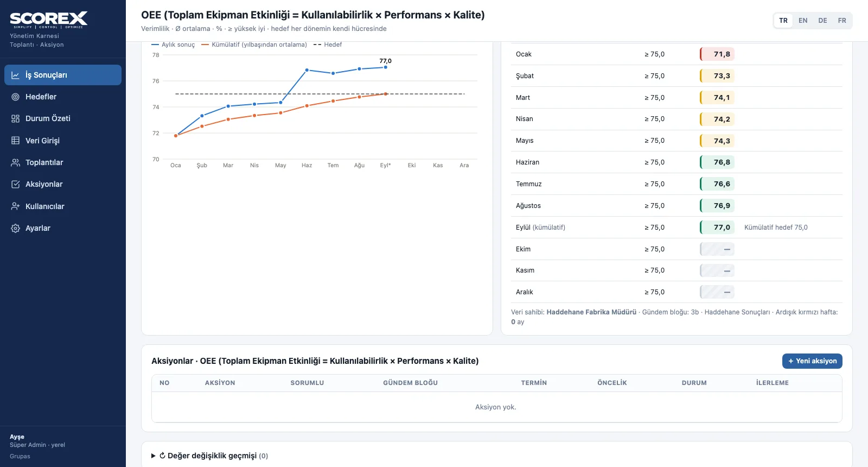Click the Aksiyonlar checkbox icon
Viewport: 868px width, 467px height.
(x=16, y=184)
